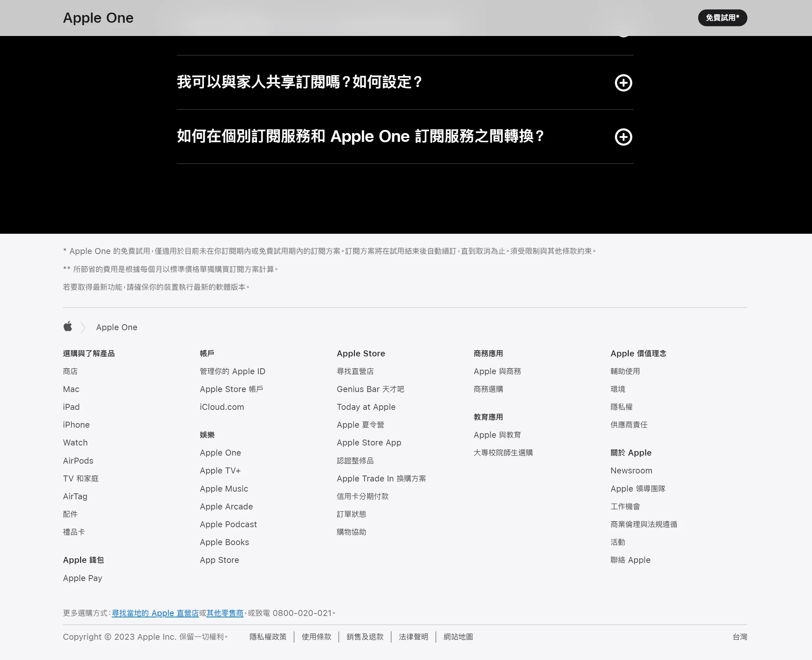This screenshot has width=812, height=660.
Task: Select Apple One in the breadcrumb
Action: pyautogui.click(x=117, y=327)
